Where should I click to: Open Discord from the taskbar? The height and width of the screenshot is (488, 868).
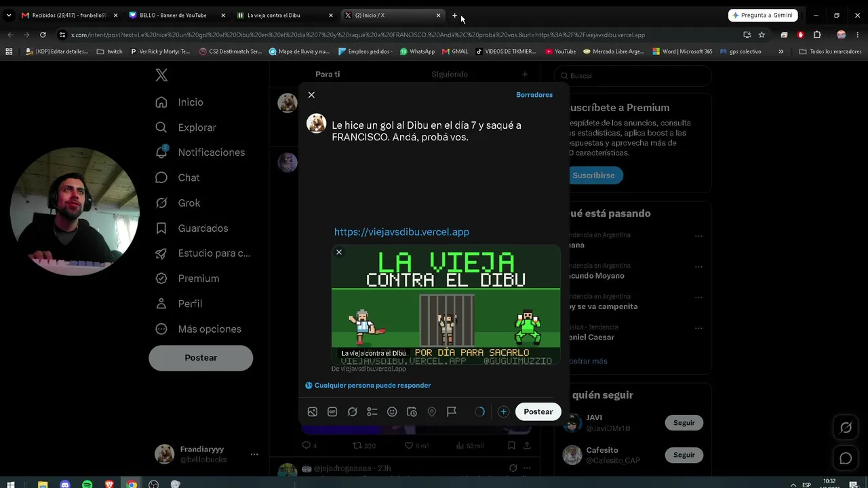pyautogui.click(x=65, y=485)
